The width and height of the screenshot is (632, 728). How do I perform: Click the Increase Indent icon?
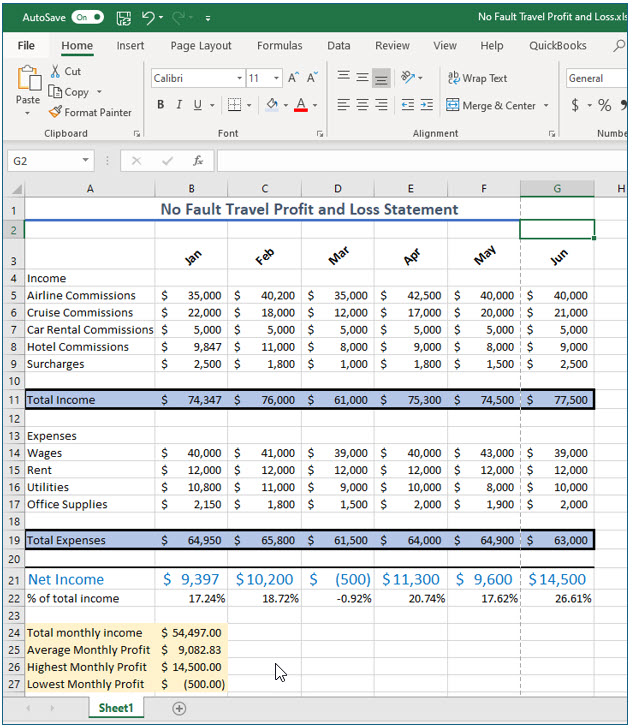(x=426, y=105)
